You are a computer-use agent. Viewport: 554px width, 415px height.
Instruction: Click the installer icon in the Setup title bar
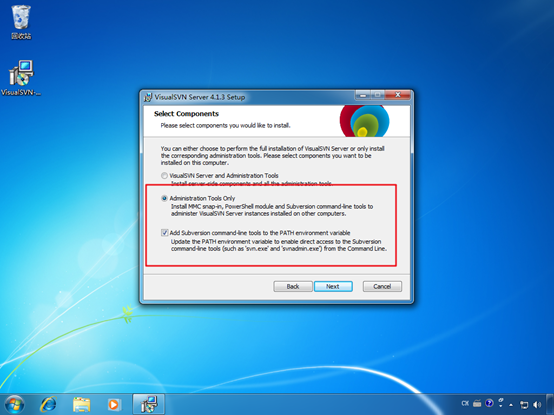click(x=148, y=97)
